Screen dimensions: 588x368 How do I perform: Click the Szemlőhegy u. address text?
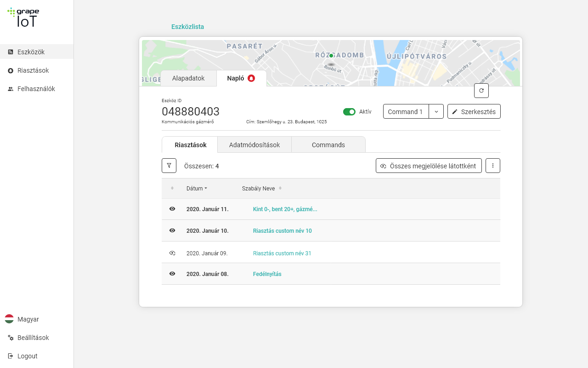[x=286, y=122]
